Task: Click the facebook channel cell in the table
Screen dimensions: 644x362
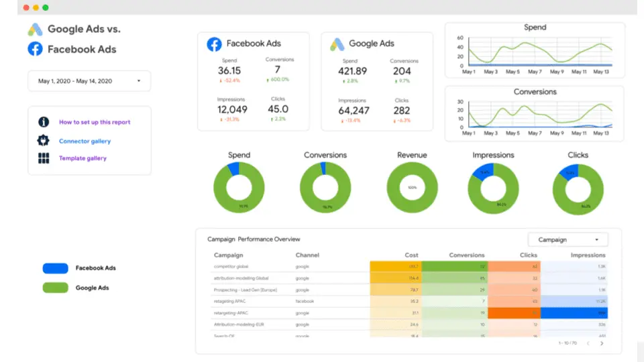Action: (x=305, y=301)
